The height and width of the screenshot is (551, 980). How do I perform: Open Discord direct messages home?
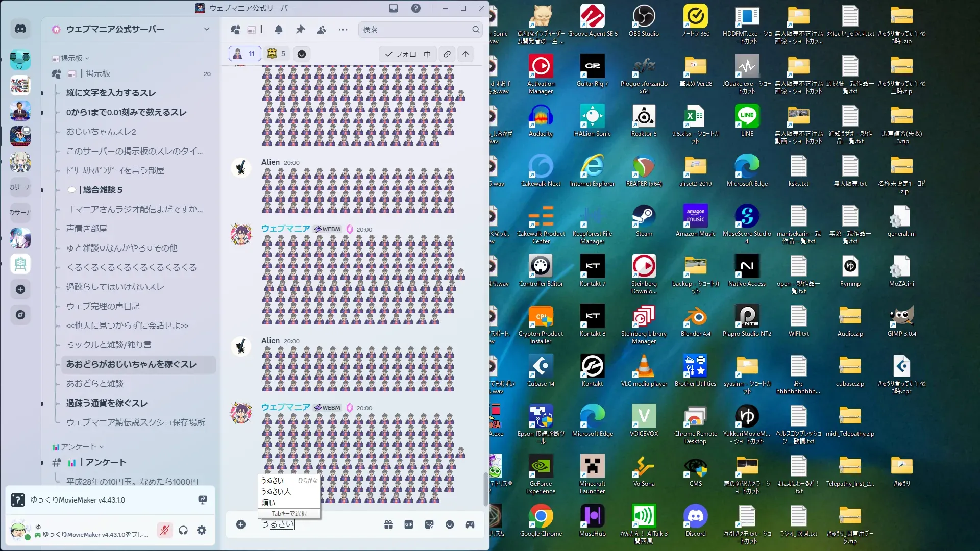point(20,29)
